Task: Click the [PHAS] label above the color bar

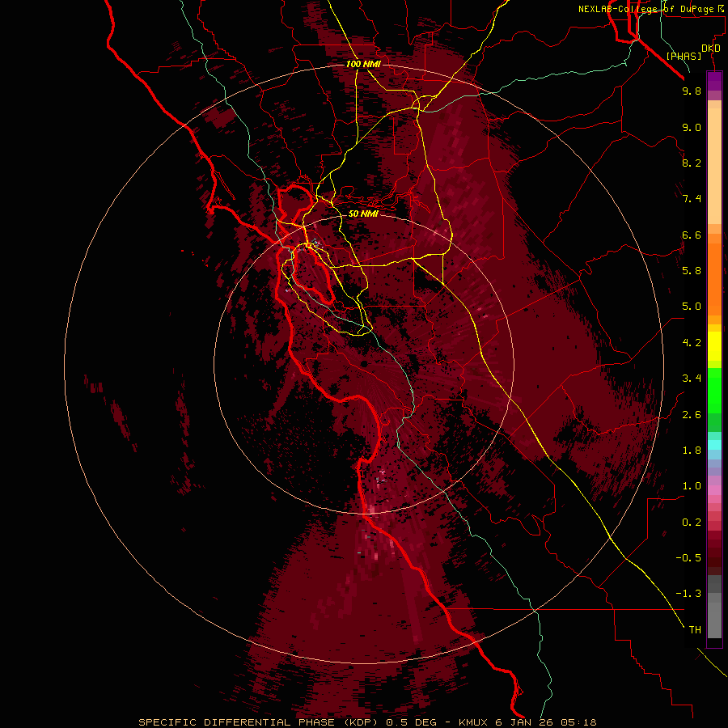Action: [684, 57]
